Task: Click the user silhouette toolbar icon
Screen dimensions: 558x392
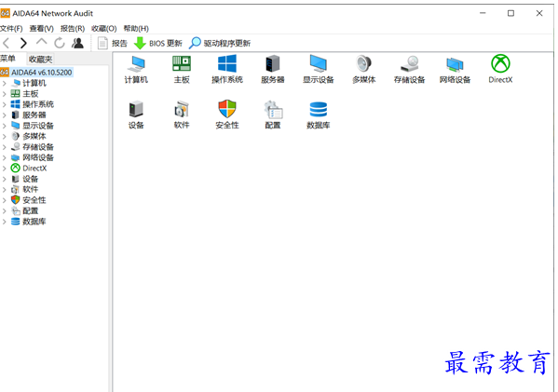Action: coord(77,43)
